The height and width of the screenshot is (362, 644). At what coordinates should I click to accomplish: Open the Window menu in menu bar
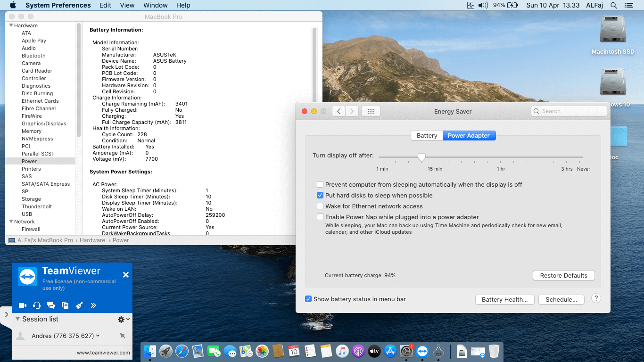tap(155, 5)
